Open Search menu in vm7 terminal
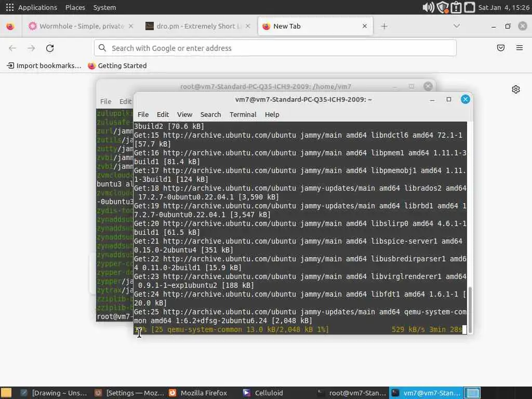This screenshot has width=532, height=399. pos(210,114)
